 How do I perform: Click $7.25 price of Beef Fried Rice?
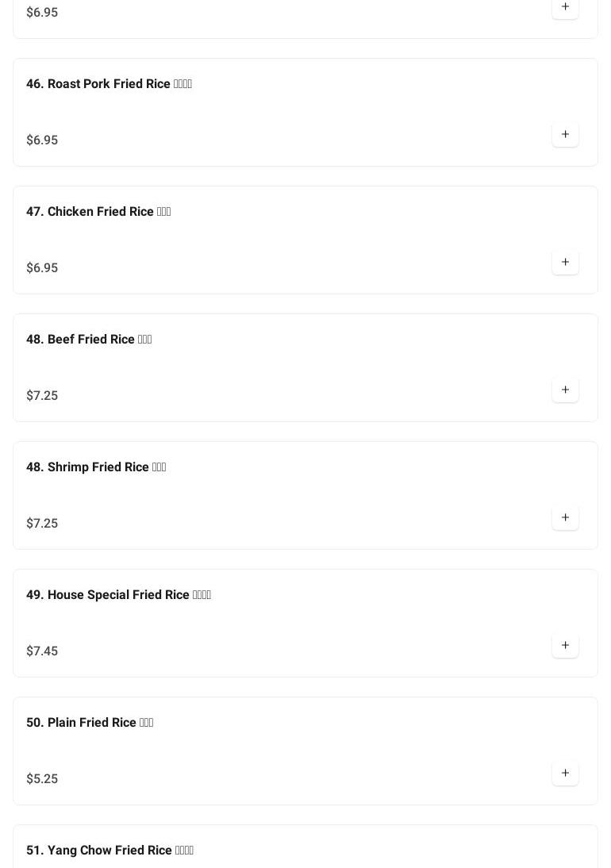pyautogui.click(x=42, y=396)
